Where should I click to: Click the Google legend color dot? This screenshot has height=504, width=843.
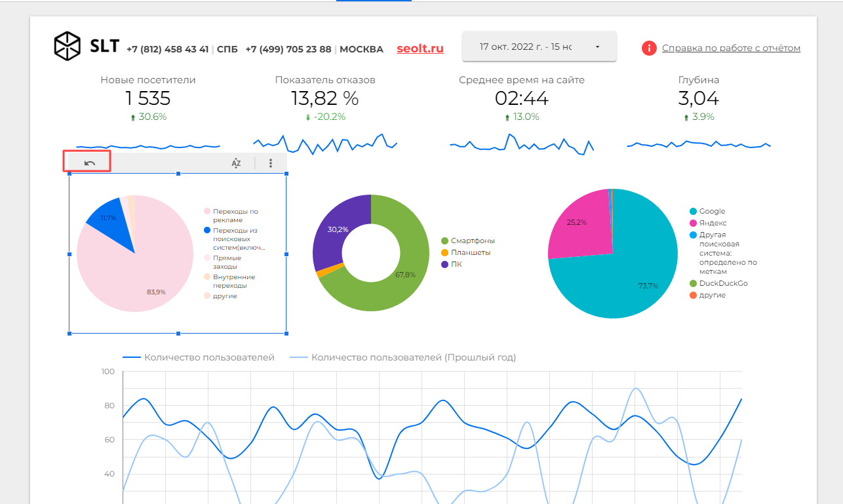692,211
